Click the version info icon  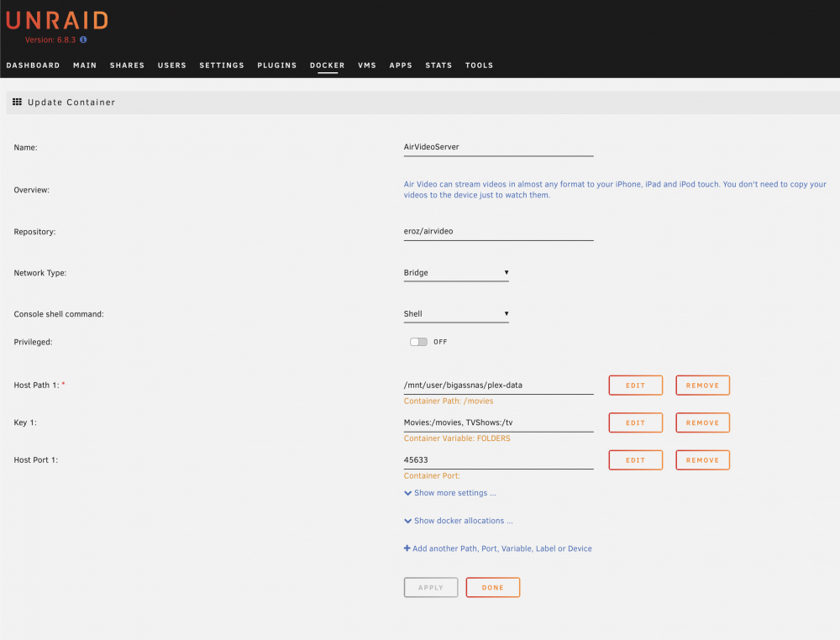(83, 39)
